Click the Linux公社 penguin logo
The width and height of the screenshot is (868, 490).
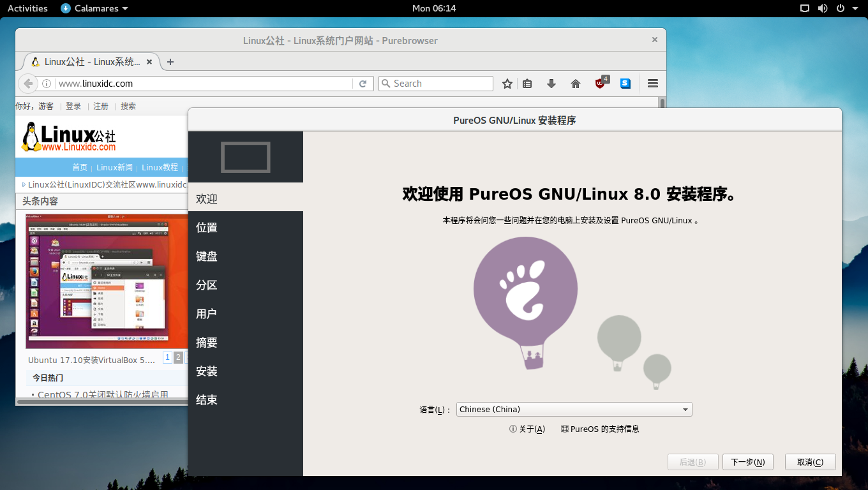pyautogui.click(x=69, y=137)
